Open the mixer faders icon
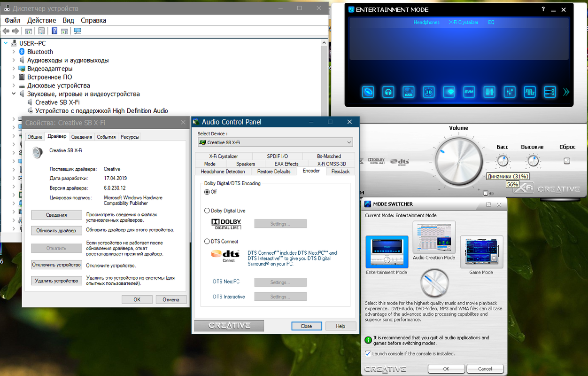The height and width of the screenshot is (376, 588). point(510,92)
